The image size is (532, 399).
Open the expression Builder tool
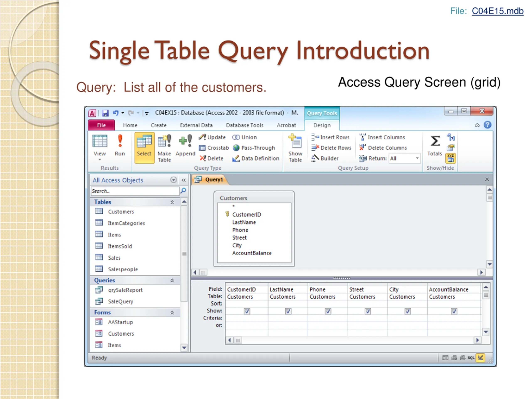point(325,158)
